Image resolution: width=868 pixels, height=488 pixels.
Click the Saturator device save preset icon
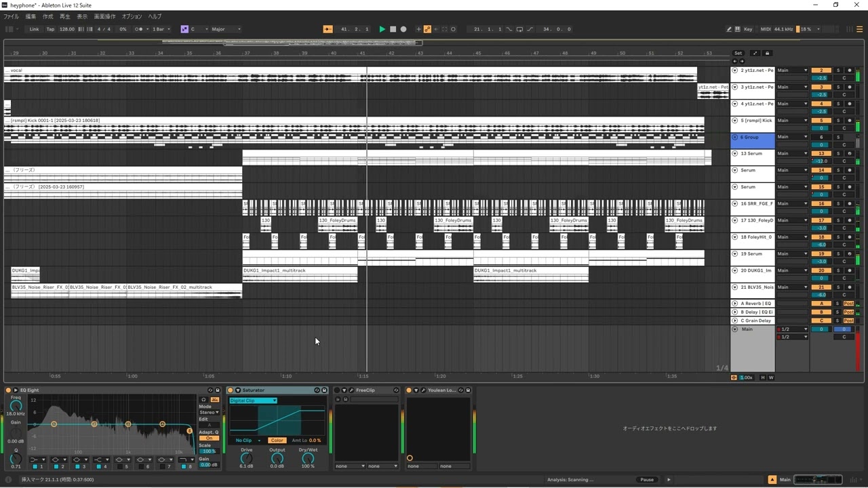(x=324, y=390)
